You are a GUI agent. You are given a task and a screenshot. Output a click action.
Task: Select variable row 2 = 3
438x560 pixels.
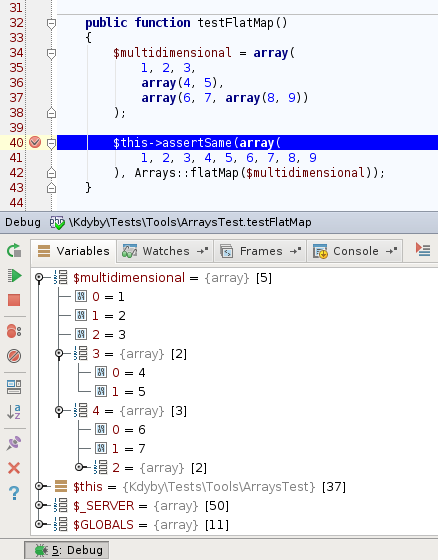point(100,335)
